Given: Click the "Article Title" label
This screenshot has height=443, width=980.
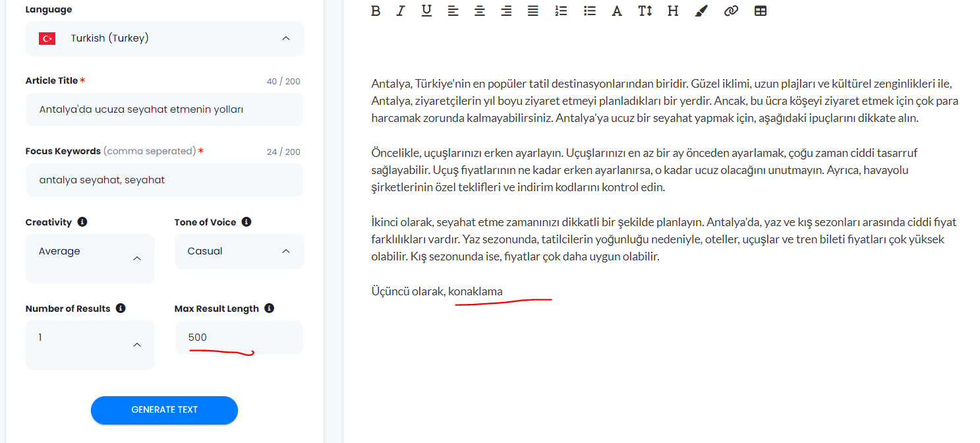Looking at the screenshot, I should [x=51, y=80].
